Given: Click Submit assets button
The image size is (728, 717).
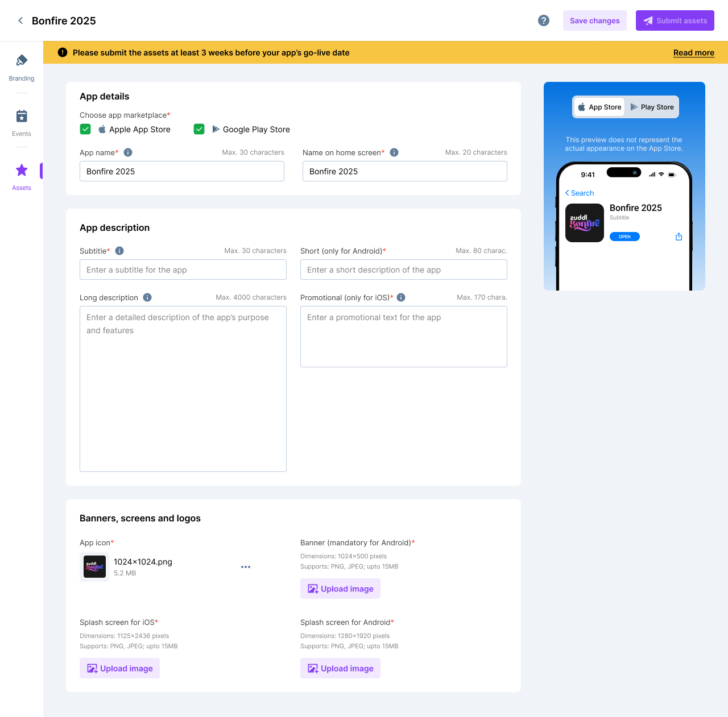Looking at the screenshot, I should pyautogui.click(x=675, y=20).
